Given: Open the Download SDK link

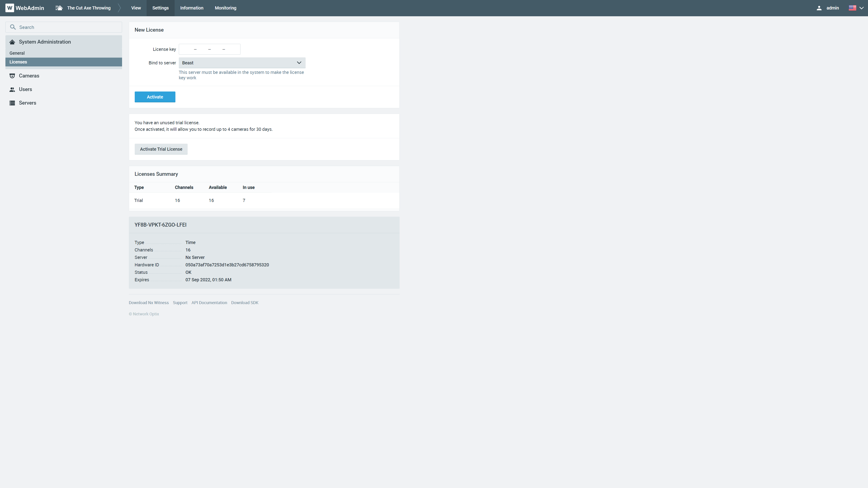Looking at the screenshot, I should click(245, 303).
